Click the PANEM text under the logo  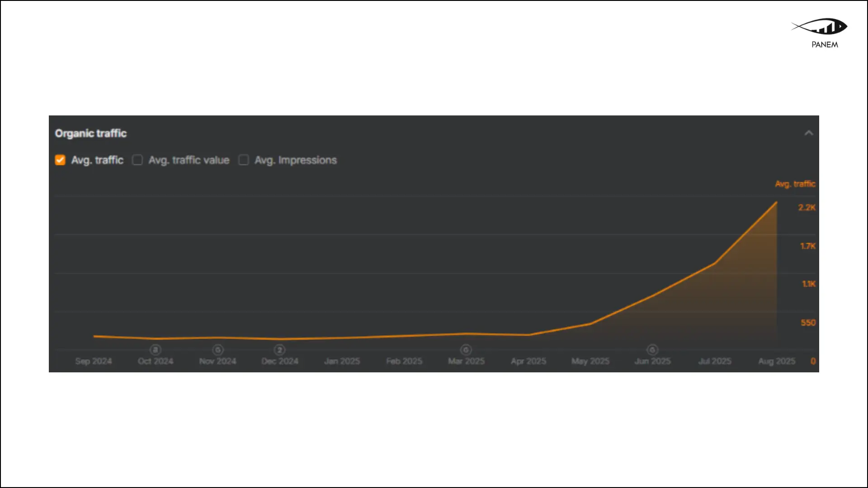tap(825, 45)
